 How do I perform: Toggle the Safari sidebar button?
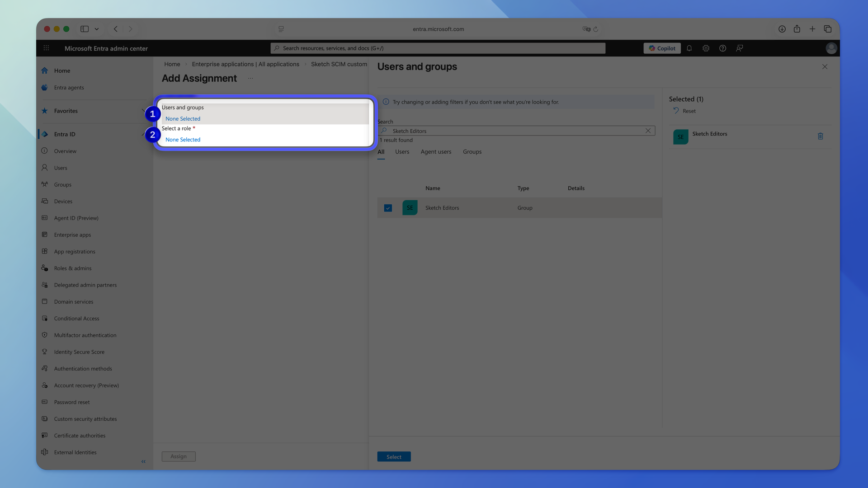(x=85, y=29)
